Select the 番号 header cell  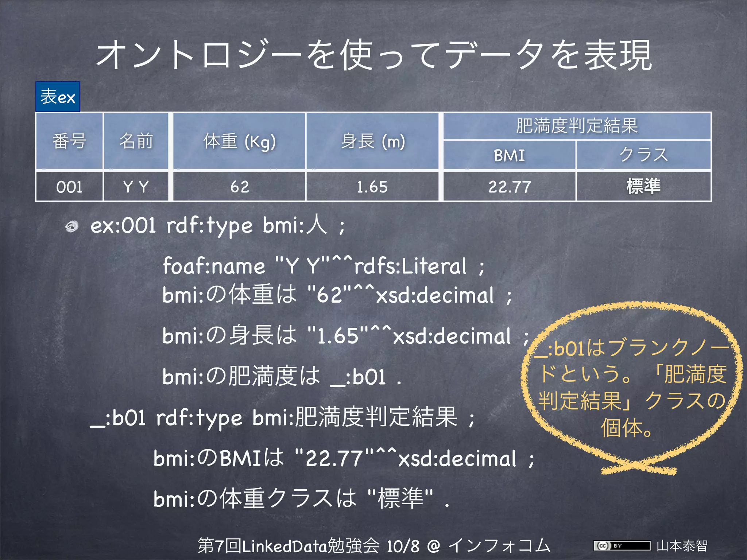click(69, 141)
